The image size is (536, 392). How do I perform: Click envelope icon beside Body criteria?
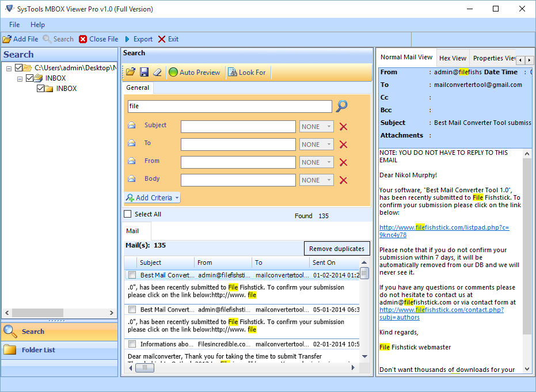tap(132, 178)
